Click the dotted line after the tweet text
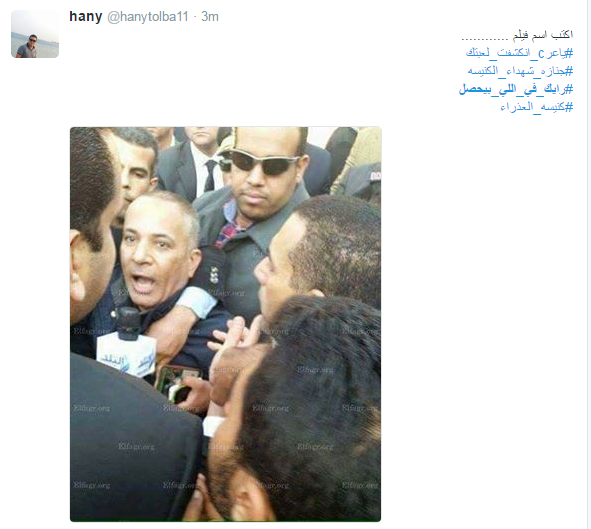Screen dimensions: 591x529 pos(485,38)
